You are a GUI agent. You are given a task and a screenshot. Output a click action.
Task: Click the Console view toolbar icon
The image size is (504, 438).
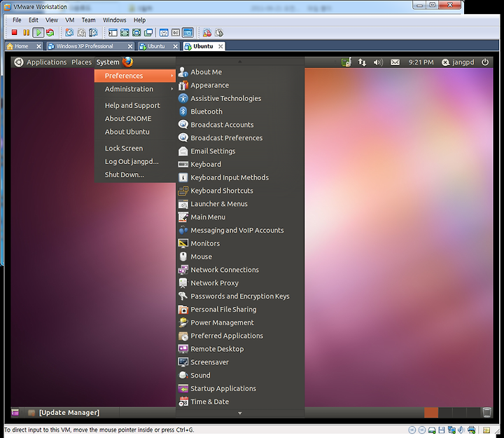(x=188, y=32)
